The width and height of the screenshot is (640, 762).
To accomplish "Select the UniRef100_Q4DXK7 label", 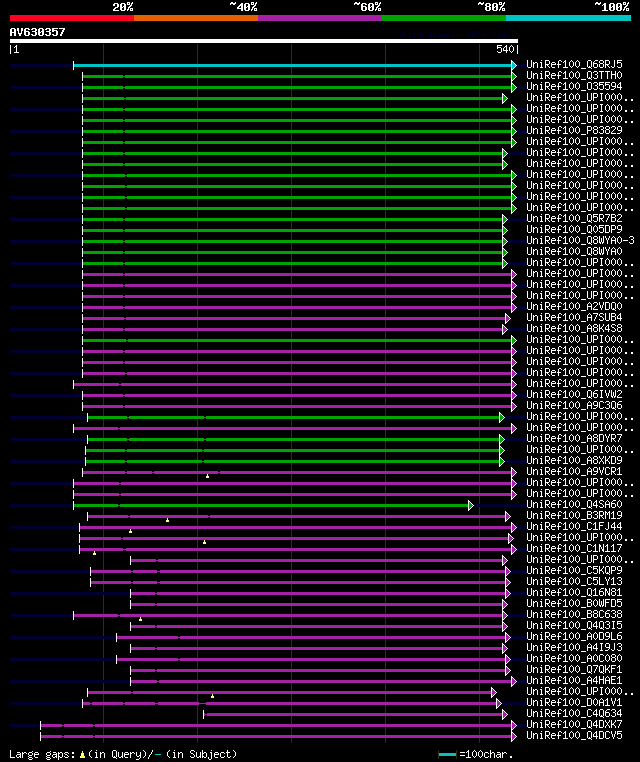I will pos(574,724).
